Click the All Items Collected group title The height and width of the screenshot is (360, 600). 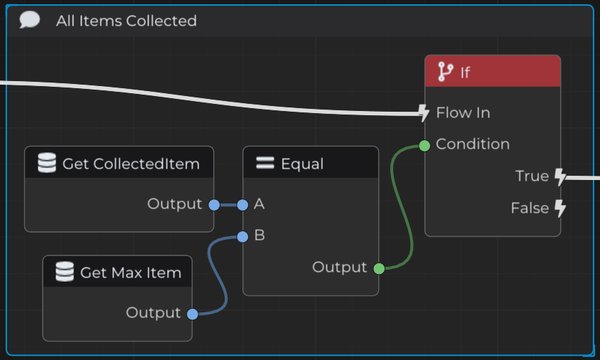click(x=126, y=21)
